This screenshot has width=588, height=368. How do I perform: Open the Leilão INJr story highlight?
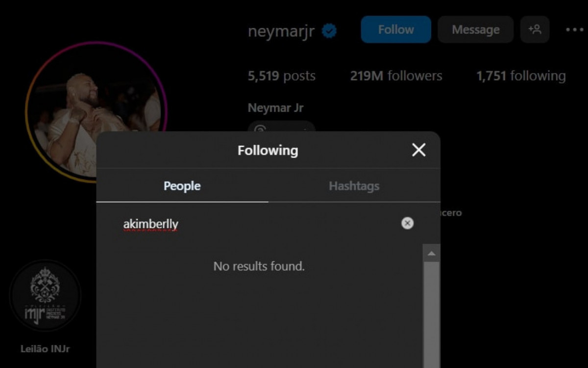point(47,296)
